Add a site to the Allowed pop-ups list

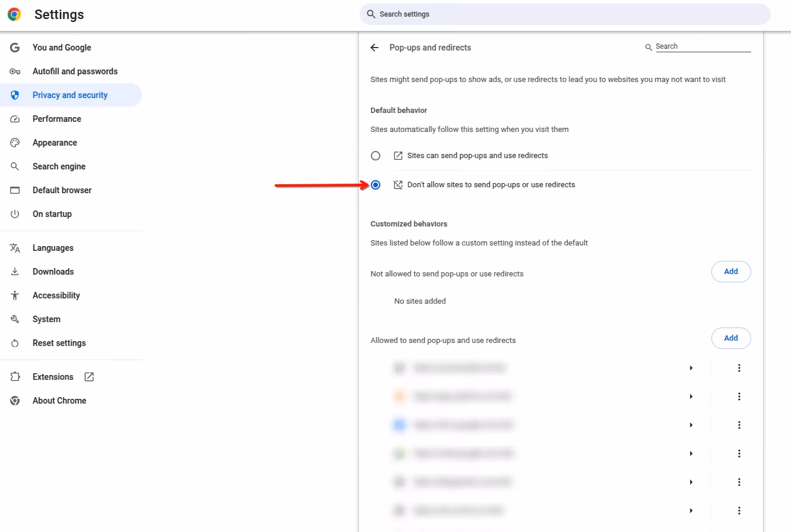(x=731, y=338)
